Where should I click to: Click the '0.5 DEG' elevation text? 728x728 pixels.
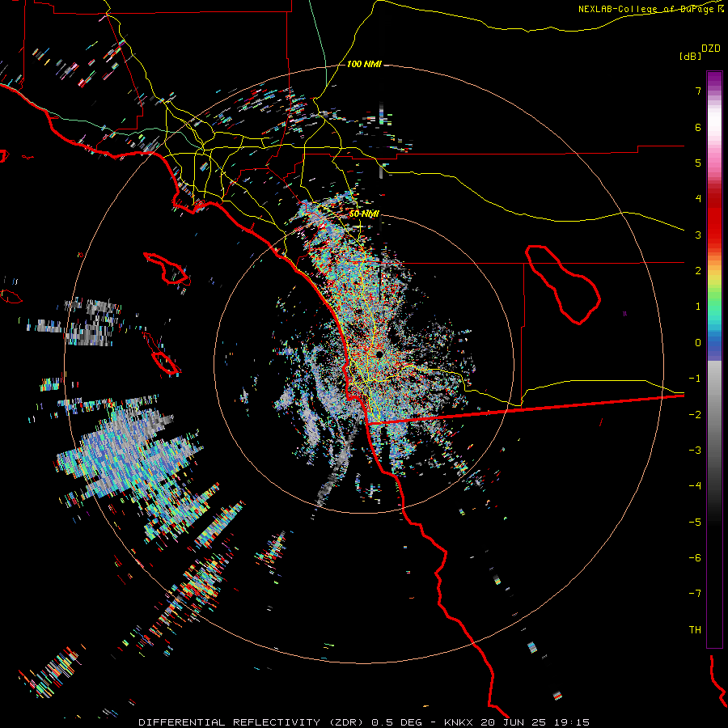pyautogui.click(x=396, y=722)
